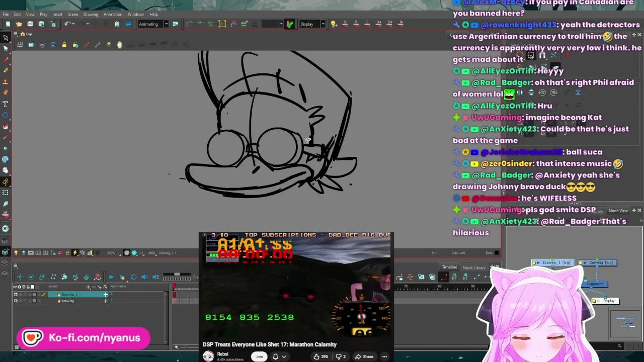This screenshot has height=362, width=644.
Task: Expand Drawing_1 layer parameters with its plus
Action: pos(105,294)
